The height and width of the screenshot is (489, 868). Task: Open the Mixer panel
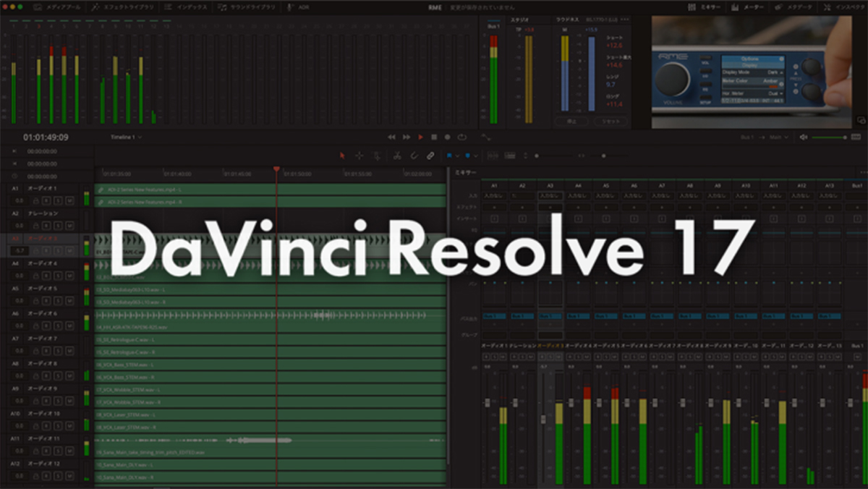click(x=702, y=7)
